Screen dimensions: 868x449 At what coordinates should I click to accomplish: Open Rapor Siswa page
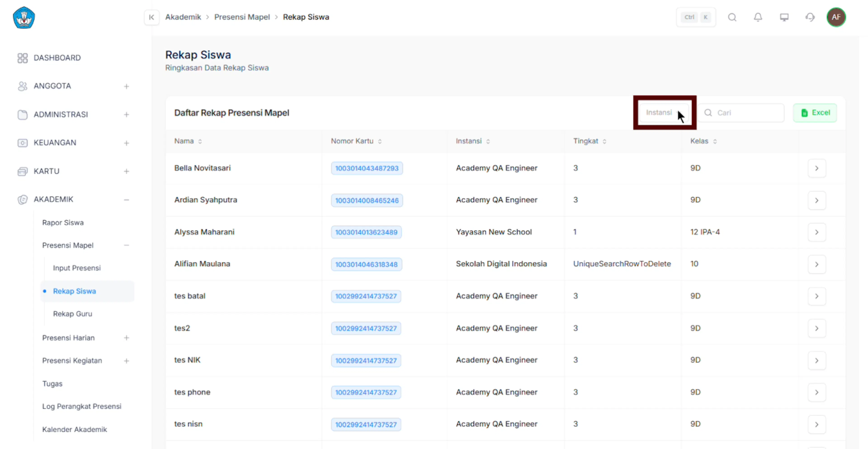click(63, 223)
